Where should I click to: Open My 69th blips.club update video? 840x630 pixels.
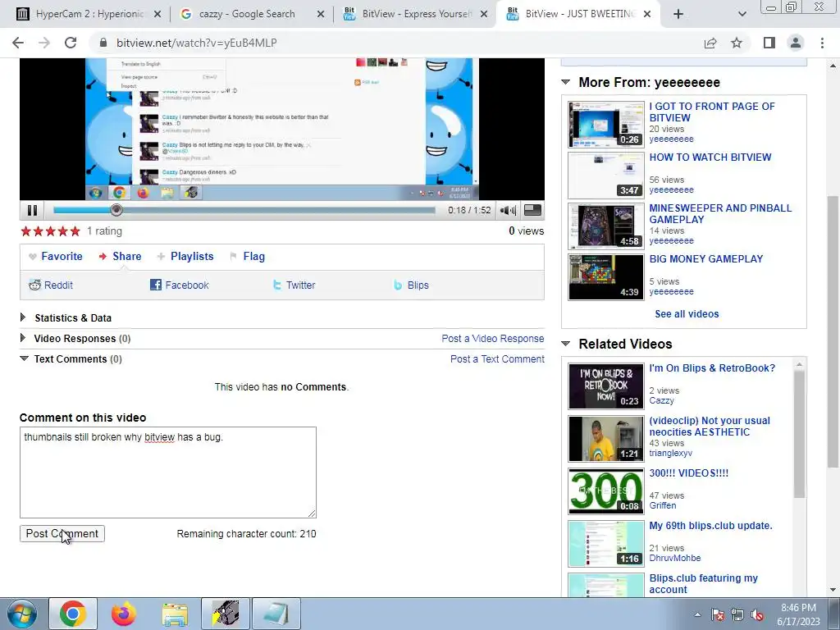(711, 526)
